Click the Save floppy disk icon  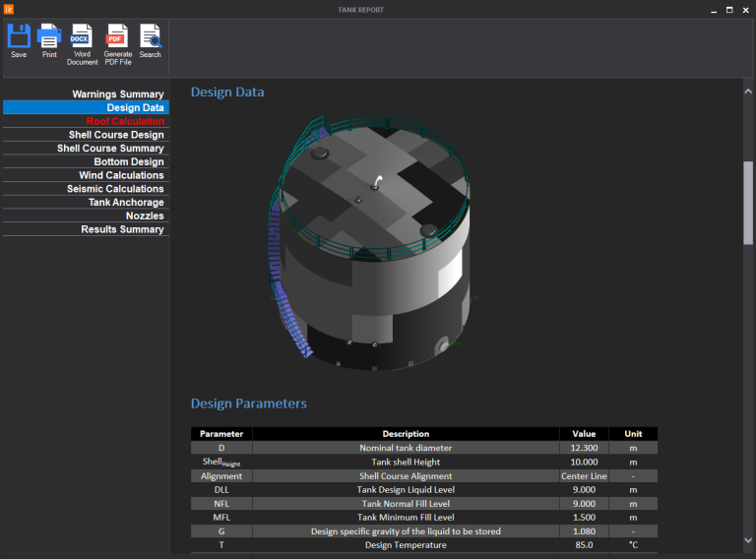(19, 36)
